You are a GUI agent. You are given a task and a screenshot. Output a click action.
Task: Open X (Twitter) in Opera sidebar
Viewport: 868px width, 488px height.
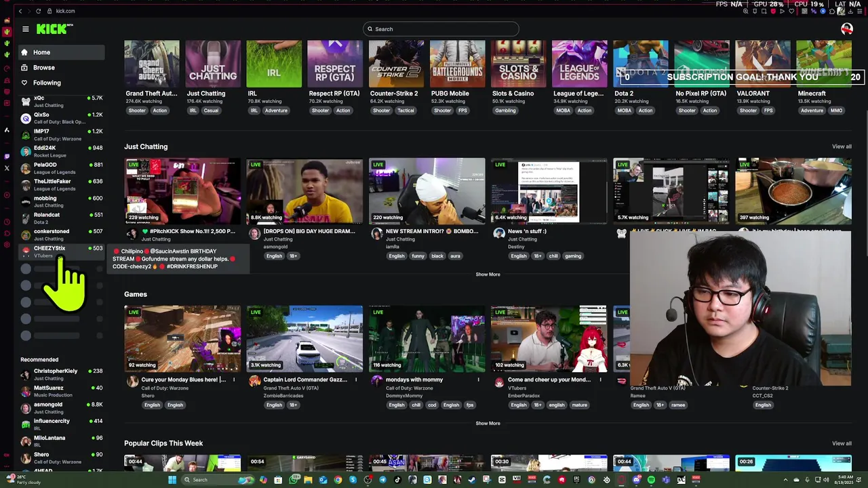[x=7, y=167]
